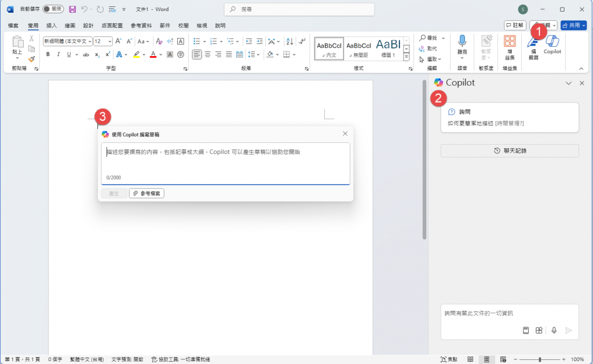
Task: Click the Copilot icon in the ribbon
Action: [x=552, y=45]
